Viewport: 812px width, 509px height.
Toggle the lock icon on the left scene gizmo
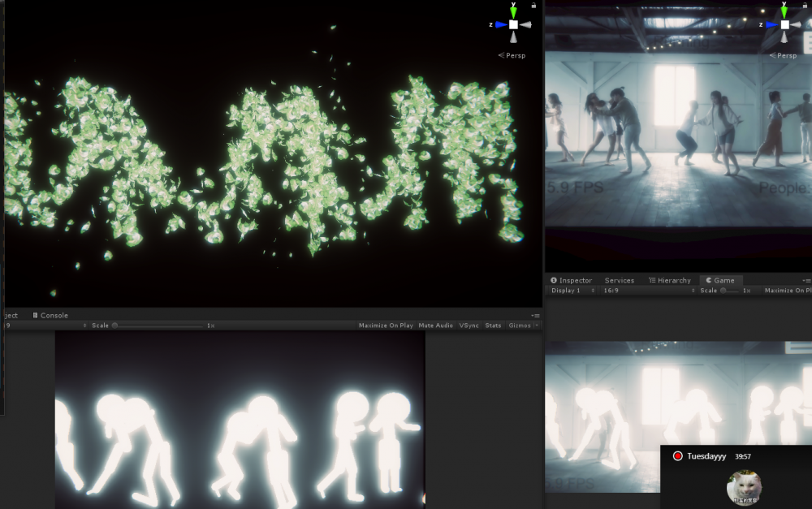pos(533,5)
